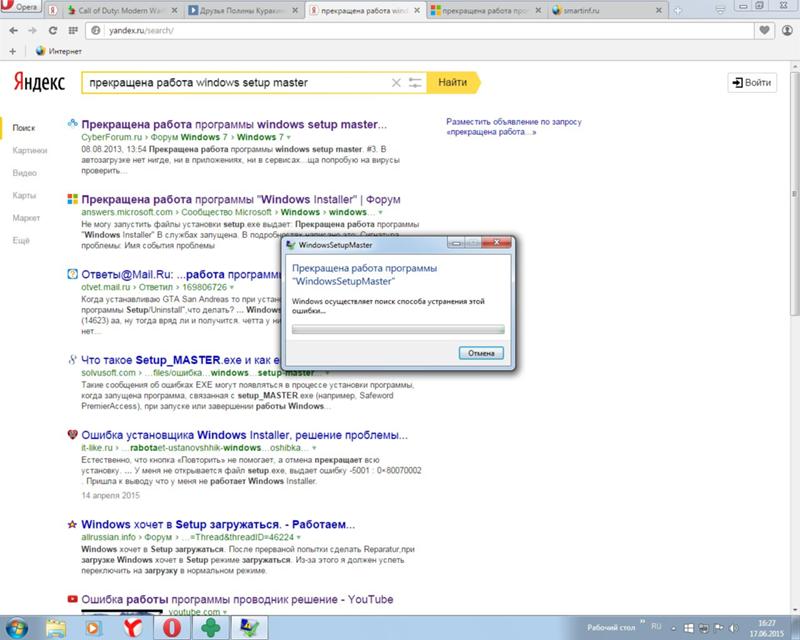800x640 pixels.
Task: Add page to bookmarks with heart icon
Action: 764,31
